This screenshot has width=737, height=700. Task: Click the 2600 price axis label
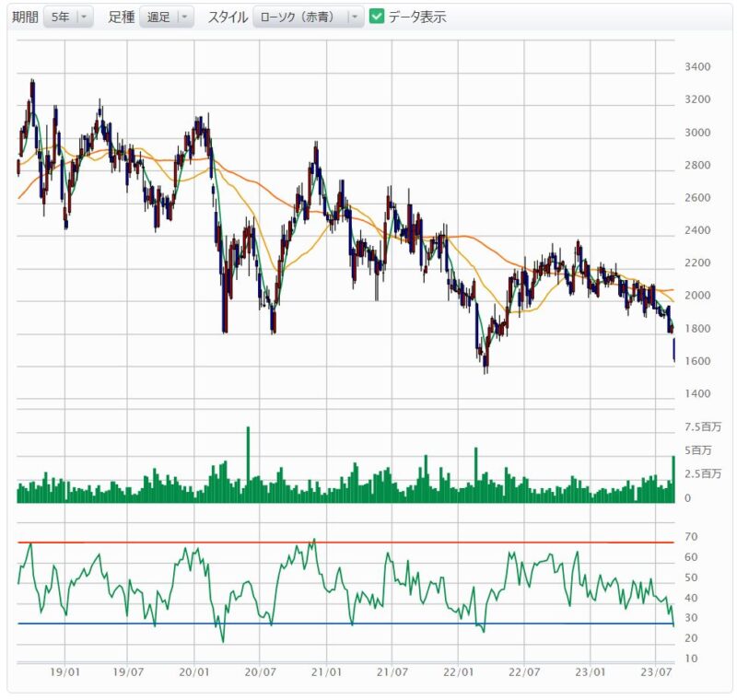point(697,198)
